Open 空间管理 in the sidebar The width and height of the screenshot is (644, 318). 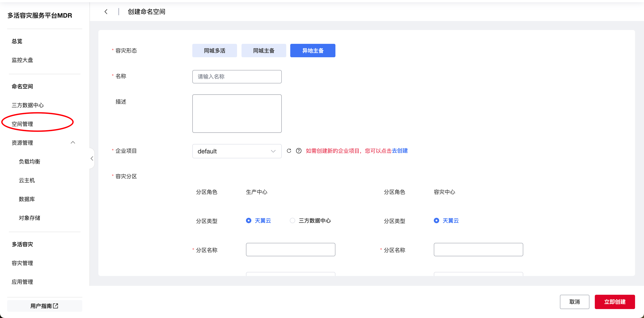point(23,124)
